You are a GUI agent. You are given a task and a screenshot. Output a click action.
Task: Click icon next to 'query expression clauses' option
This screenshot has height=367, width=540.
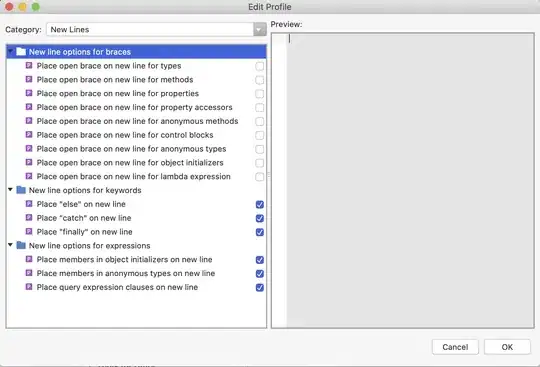tap(29, 287)
